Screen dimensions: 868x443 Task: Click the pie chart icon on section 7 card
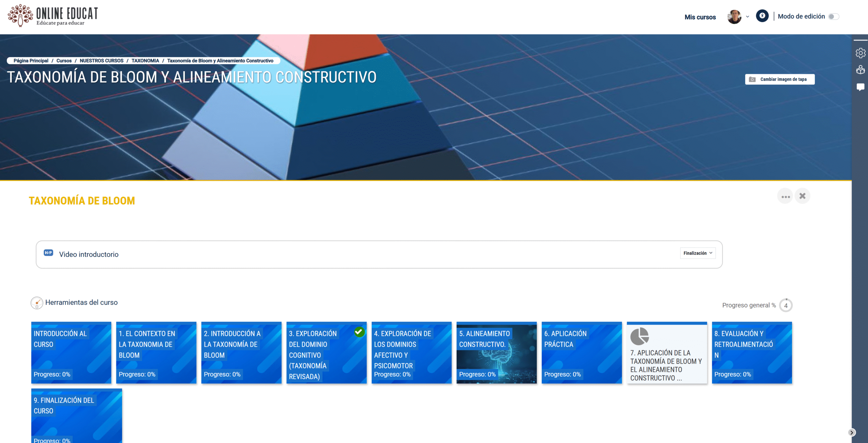click(x=640, y=337)
